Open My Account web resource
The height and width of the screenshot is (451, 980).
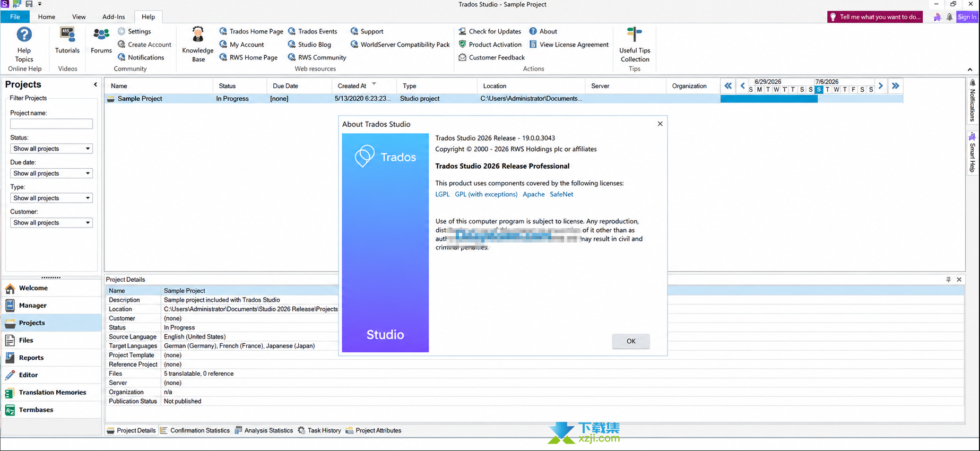coord(241,45)
